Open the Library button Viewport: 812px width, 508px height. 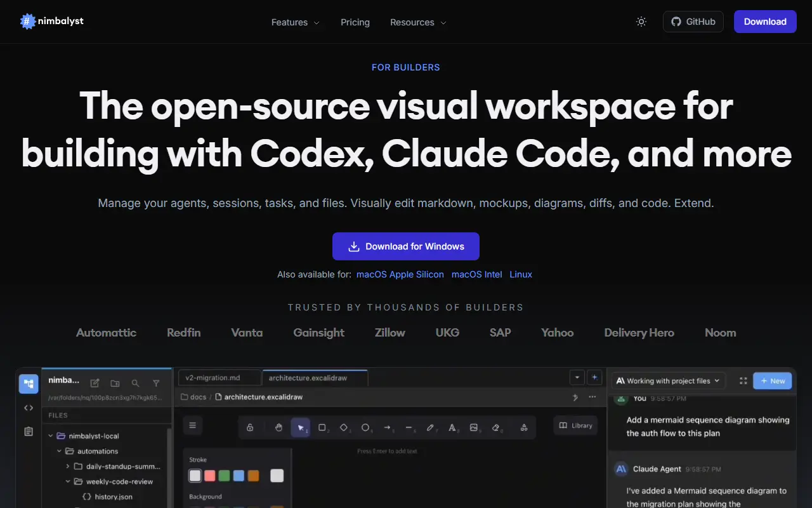coord(575,425)
